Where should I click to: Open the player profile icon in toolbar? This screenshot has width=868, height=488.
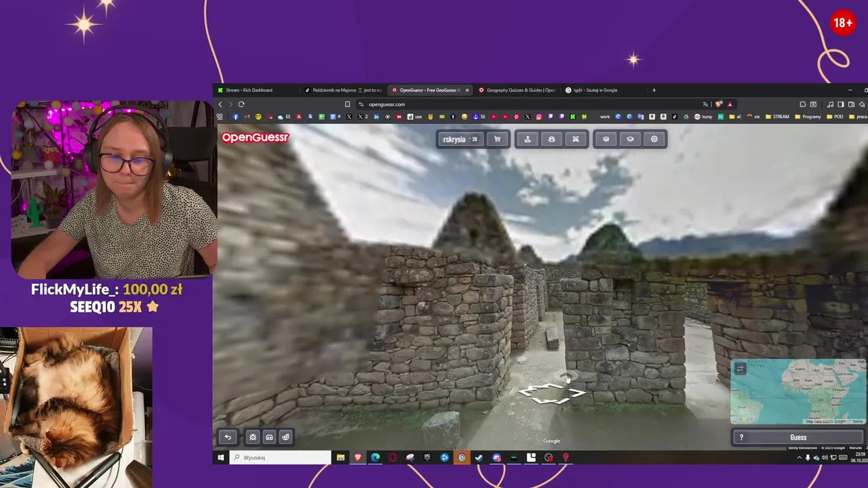pos(551,139)
